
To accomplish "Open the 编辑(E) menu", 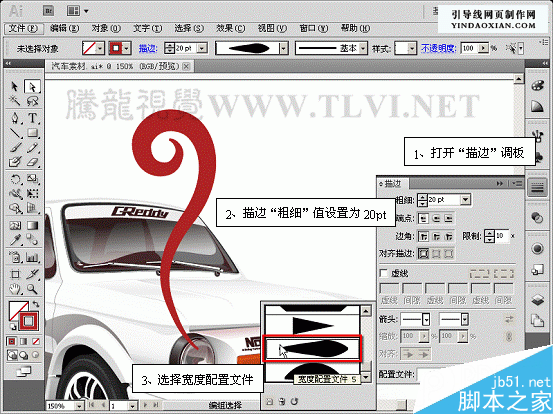I will coord(64,28).
